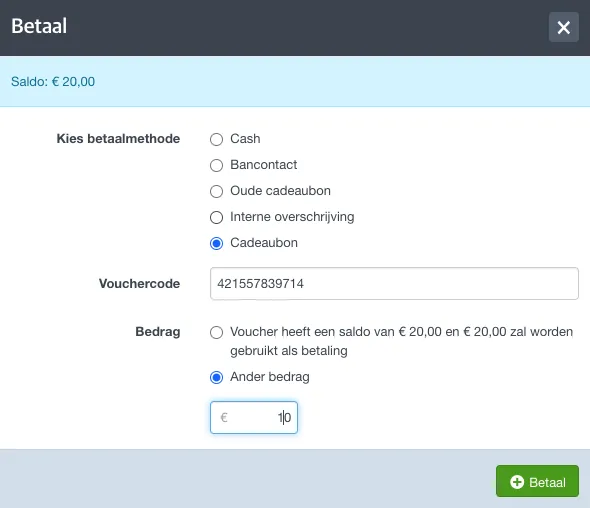Close the Betaal dialog with the X
The image size is (590, 508).
[x=563, y=27]
